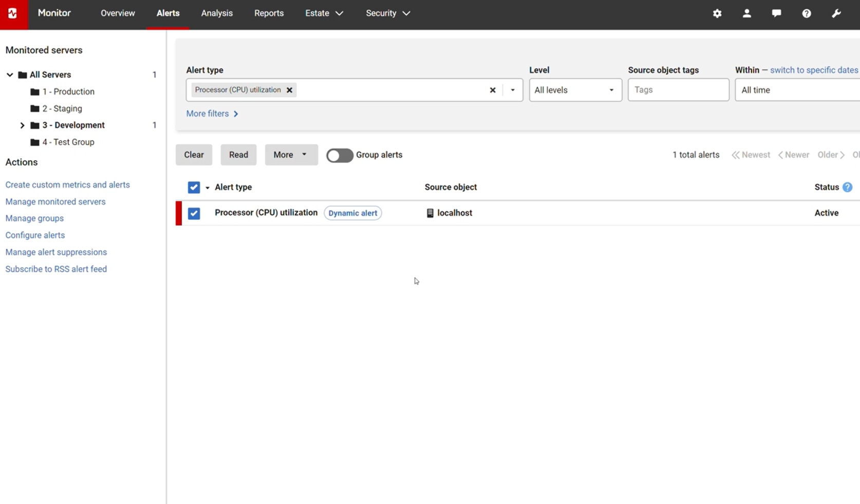This screenshot has width=860, height=504.
Task: Open the Alert type filter dropdown arrow
Action: coord(512,90)
